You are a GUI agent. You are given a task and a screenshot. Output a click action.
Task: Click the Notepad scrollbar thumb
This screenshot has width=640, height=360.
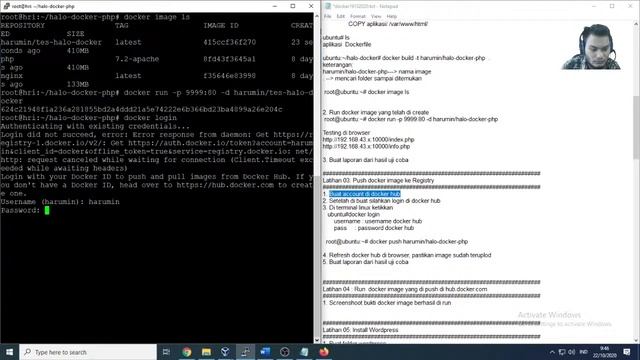click(636, 127)
